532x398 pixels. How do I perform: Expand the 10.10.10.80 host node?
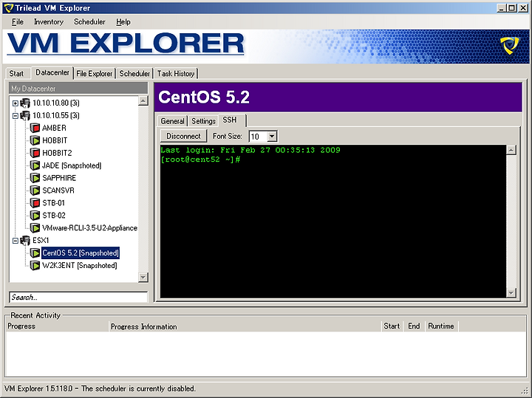[16, 103]
